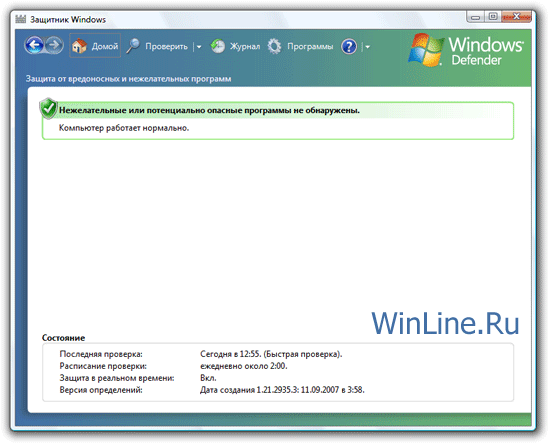
Task: Click the Windows Defender flag logo
Action: tap(426, 50)
